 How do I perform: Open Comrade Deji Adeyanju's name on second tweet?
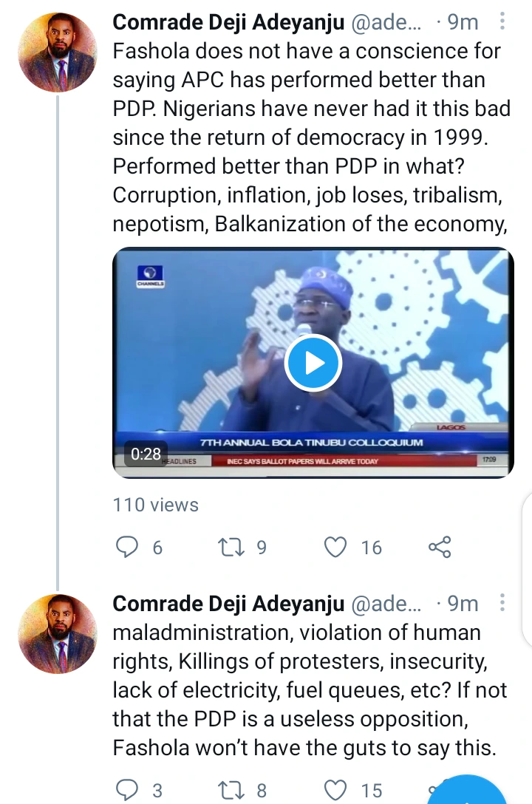click(228, 604)
